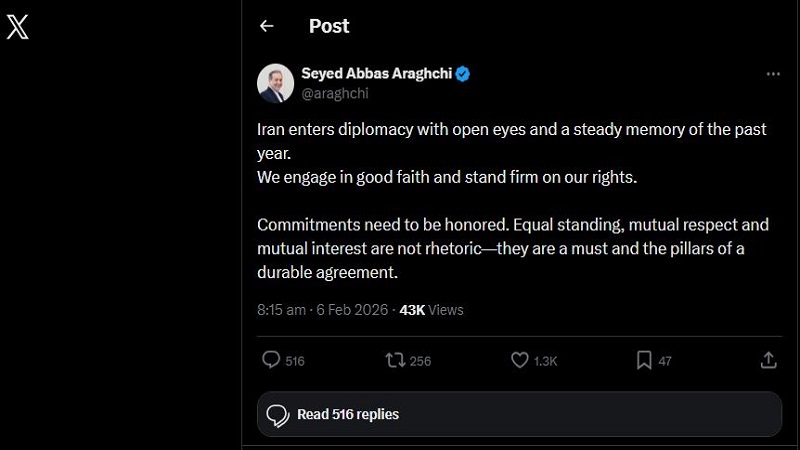Click the 516 reply count

coord(294,361)
